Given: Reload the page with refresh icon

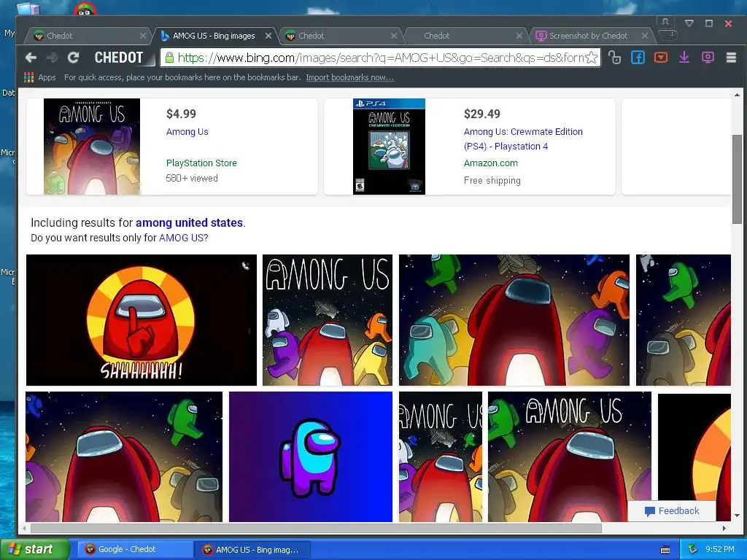Looking at the screenshot, I should pyautogui.click(x=73, y=58).
